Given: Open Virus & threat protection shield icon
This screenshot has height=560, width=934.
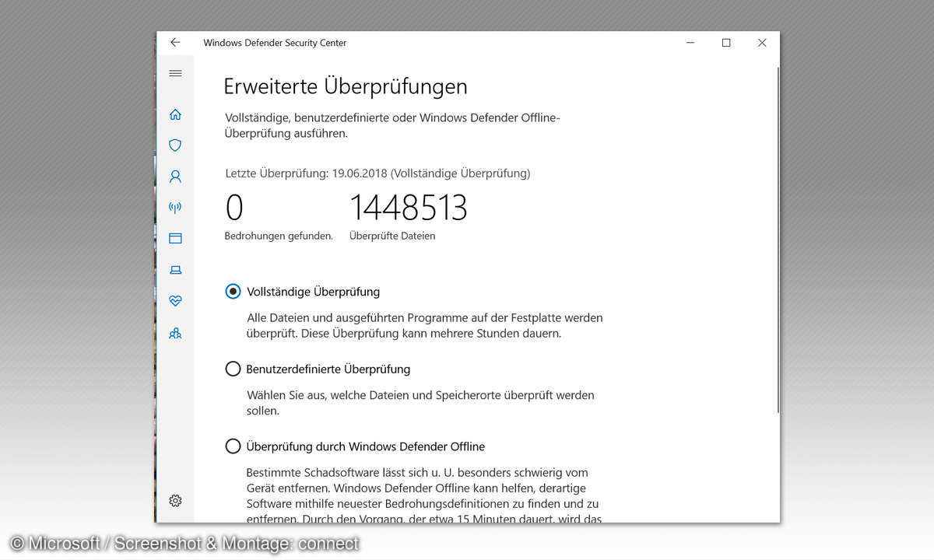Looking at the screenshot, I should (175, 145).
